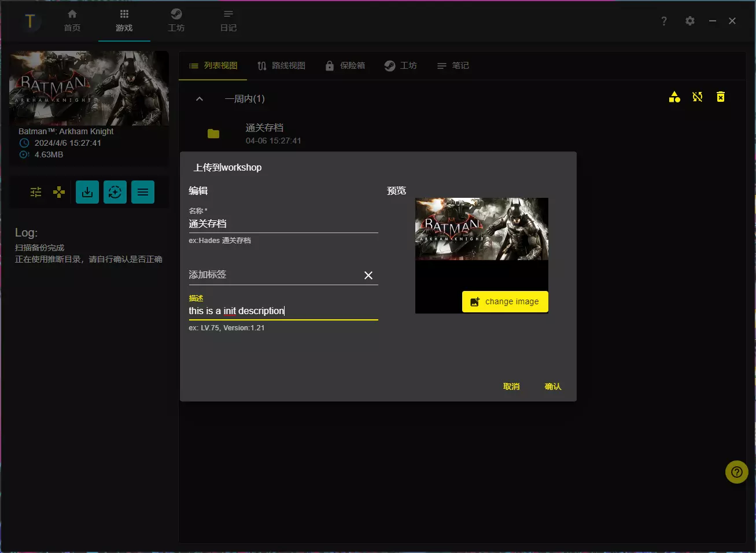
Task: Click the shapes category icon
Action: point(674,97)
